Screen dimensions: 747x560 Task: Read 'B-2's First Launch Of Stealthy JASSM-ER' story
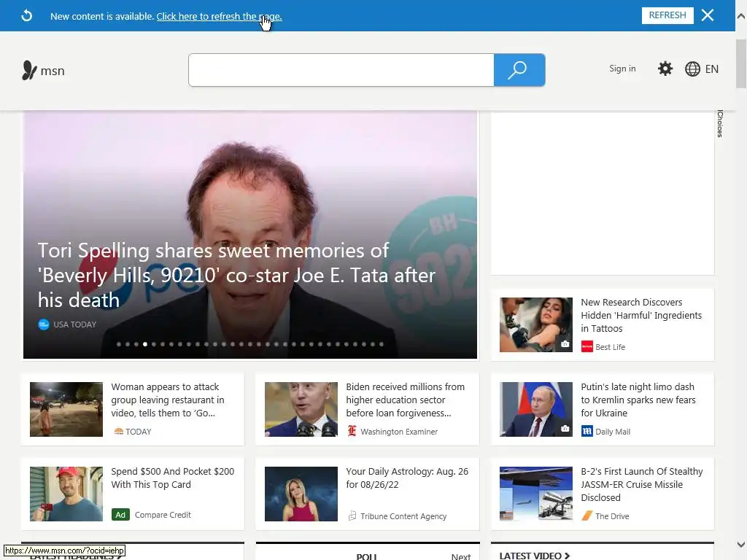[642, 484]
